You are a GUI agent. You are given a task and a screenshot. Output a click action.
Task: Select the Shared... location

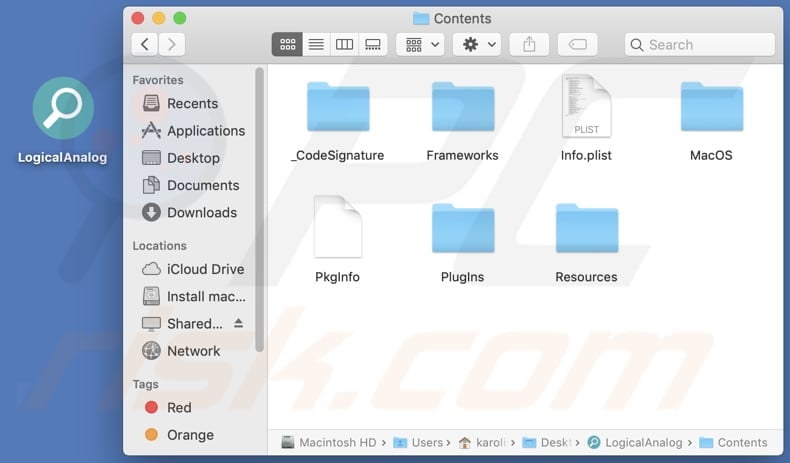coord(182,323)
